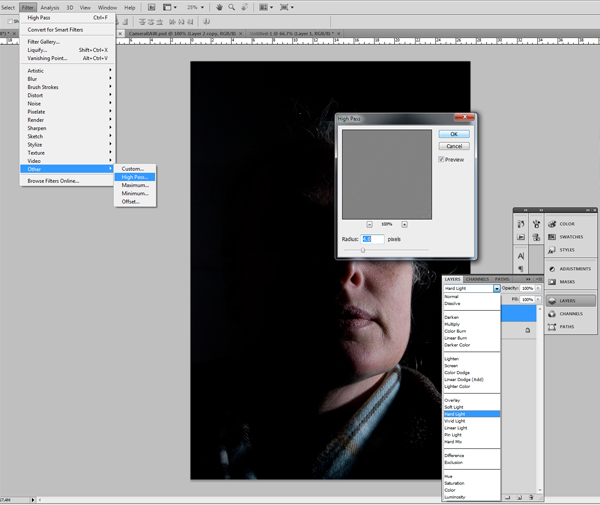Open the Styles panel icon

552,250
